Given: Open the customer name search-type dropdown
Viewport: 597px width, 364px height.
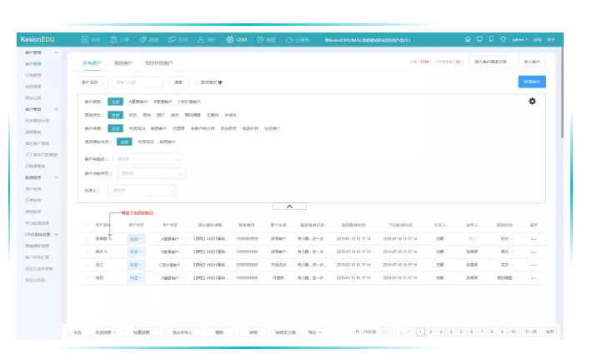Looking at the screenshot, I should (x=94, y=82).
